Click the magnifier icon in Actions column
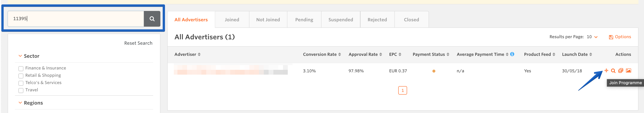This screenshot has width=644, height=113. [613, 71]
